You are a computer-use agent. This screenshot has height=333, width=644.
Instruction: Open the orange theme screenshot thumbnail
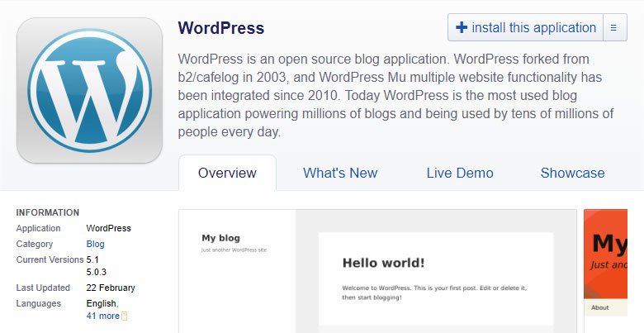(x=605, y=271)
